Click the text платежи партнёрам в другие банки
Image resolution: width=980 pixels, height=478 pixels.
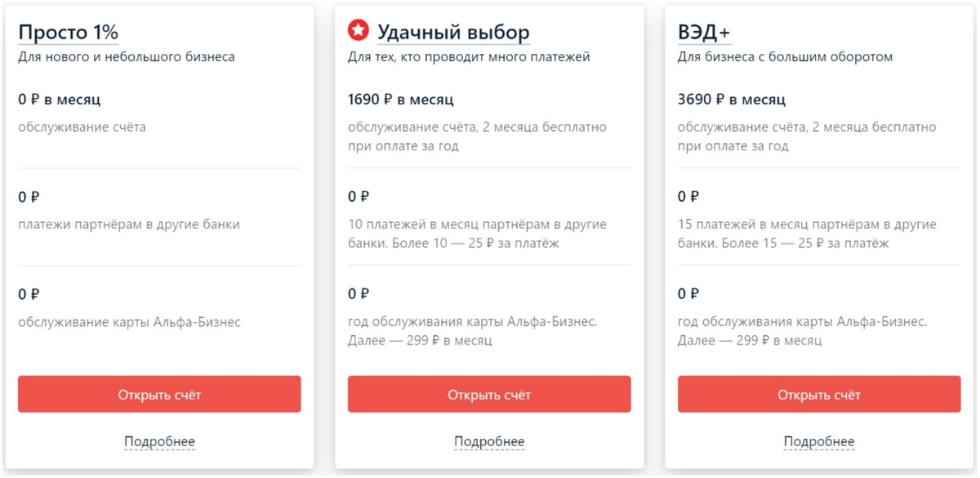(129, 225)
